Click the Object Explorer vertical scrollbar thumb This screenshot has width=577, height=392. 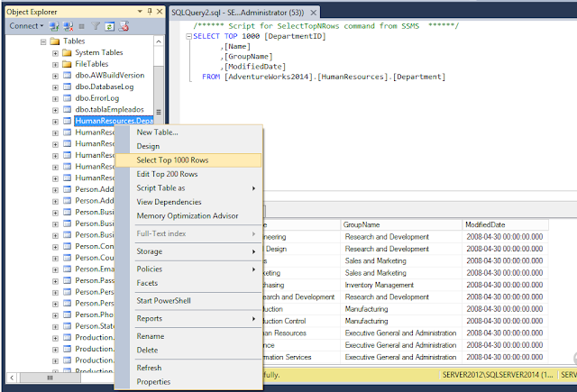point(159,93)
